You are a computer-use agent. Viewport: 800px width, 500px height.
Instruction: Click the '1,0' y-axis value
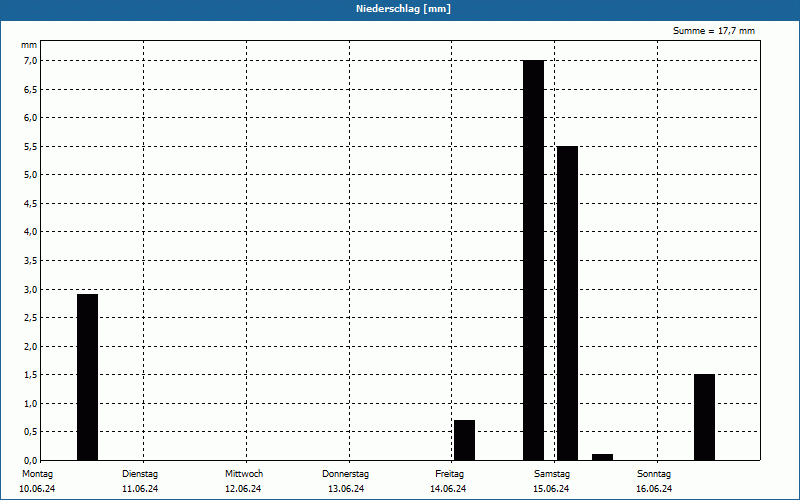click(31, 404)
